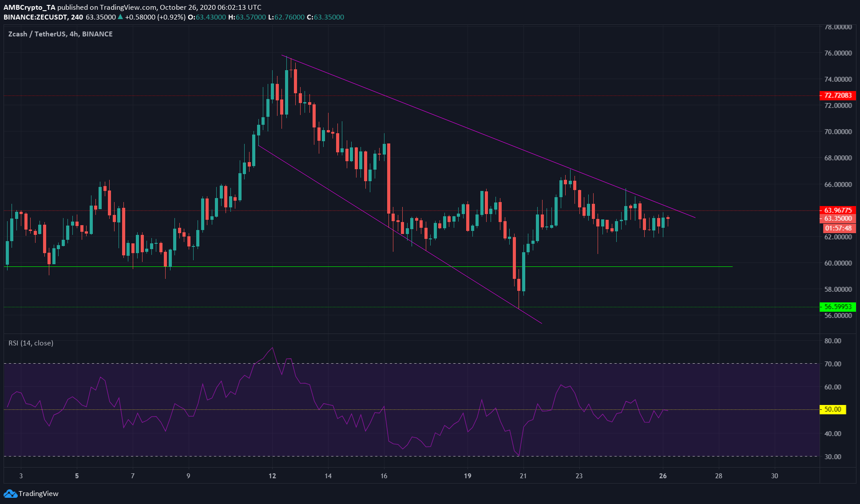The image size is (860, 504).
Task: Click the open value O:63.43000
Action: pos(207,17)
